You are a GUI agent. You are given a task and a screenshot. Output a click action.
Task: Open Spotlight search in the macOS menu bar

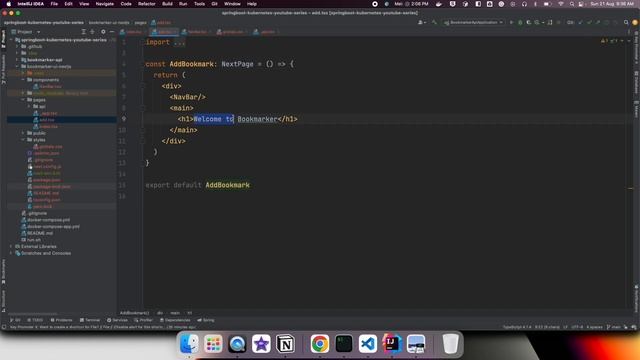click(572, 4)
